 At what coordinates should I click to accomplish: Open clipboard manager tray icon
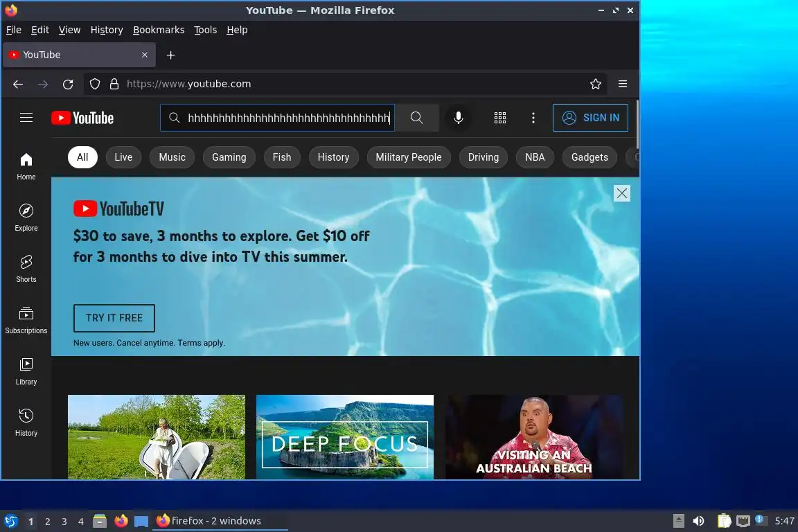click(x=724, y=521)
